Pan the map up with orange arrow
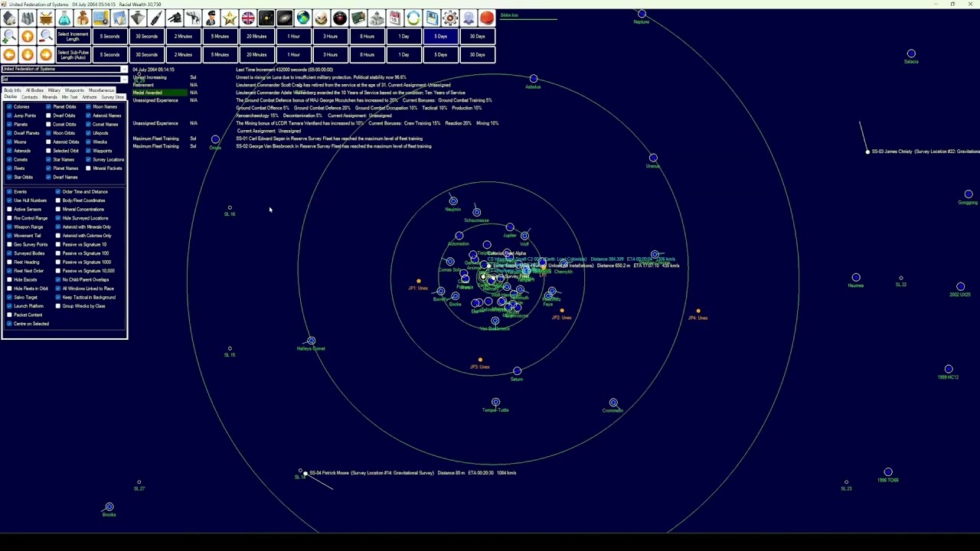The width and height of the screenshot is (980, 551). pos(28,36)
